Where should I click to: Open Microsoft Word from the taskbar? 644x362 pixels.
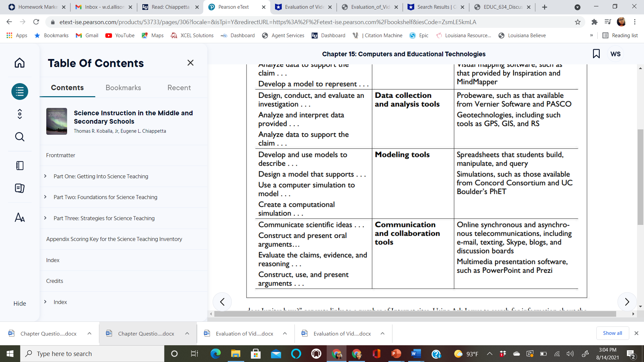(x=416, y=354)
